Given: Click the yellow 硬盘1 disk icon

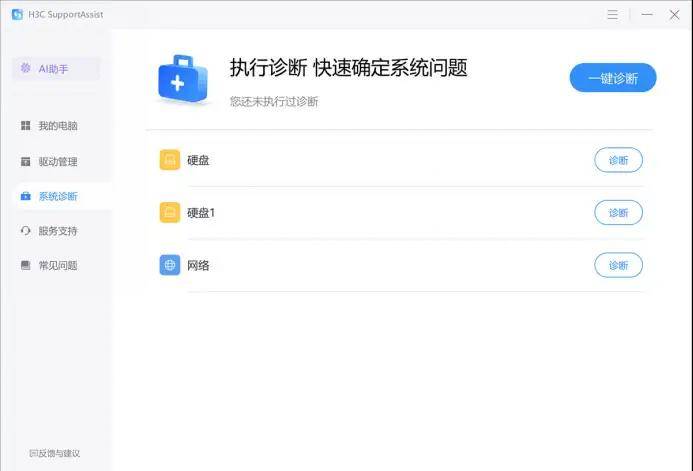Looking at the screenshot, I should (170, 212).
